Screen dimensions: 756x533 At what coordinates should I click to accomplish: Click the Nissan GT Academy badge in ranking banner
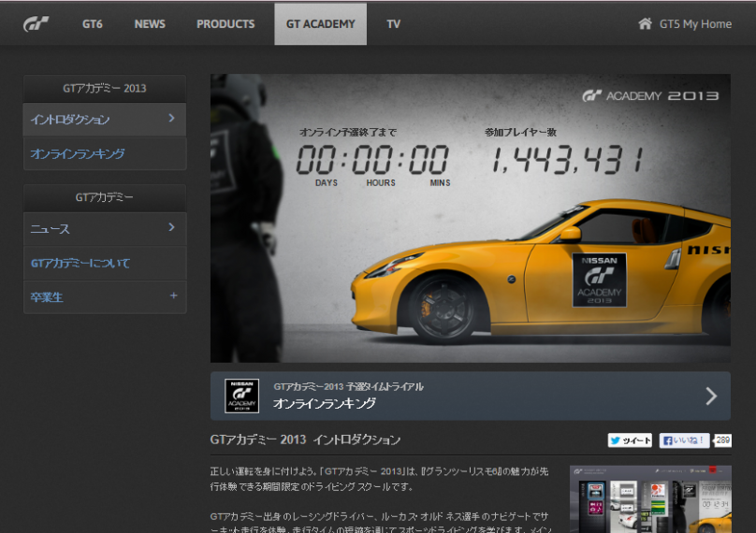click(x=241, y=396)
